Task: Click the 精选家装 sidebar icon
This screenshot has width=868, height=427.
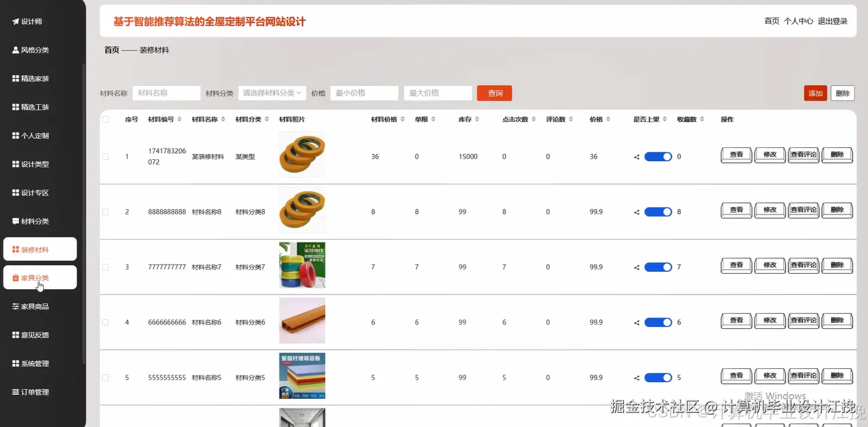Action: point(33,78)
